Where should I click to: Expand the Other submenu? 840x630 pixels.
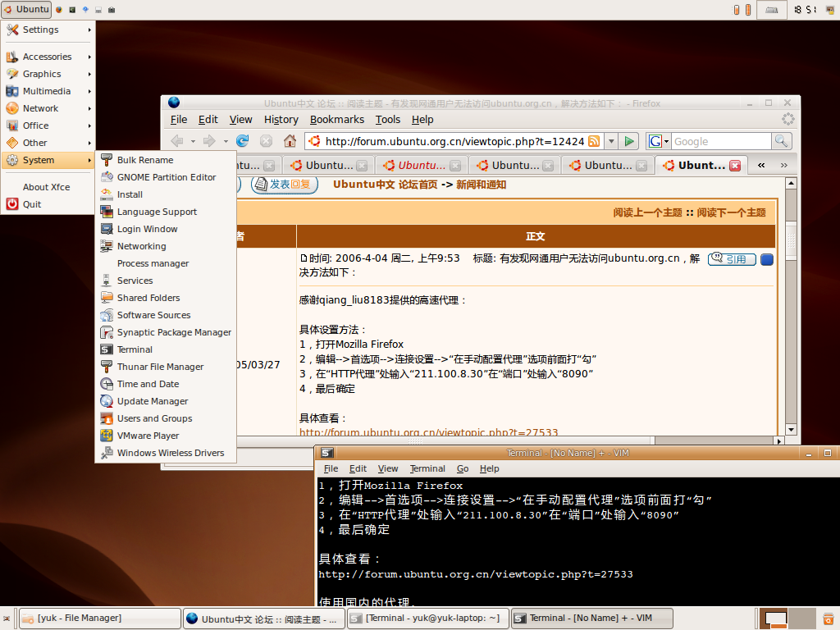click(x=48, y=143)
